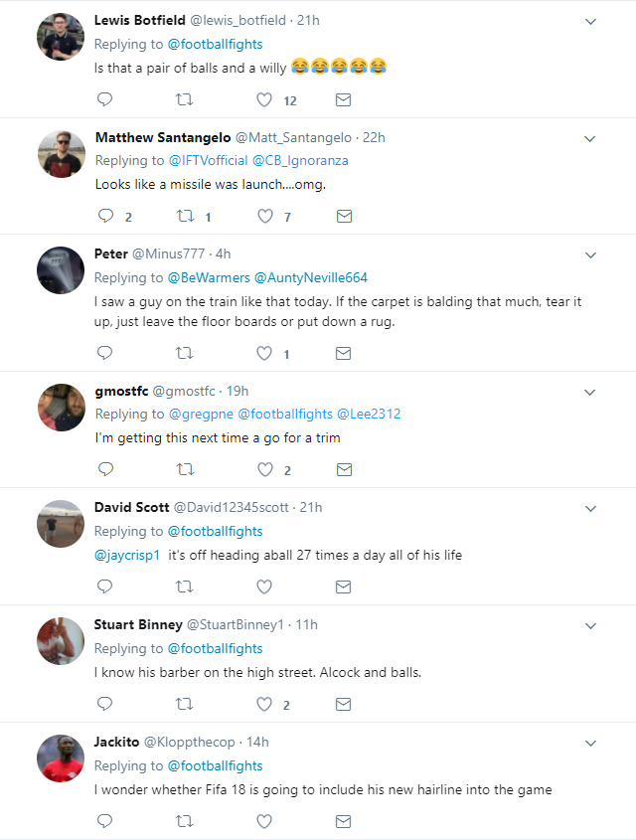
Task: Retweet gmostfc's trim tweet
Action: click(184, 469)
